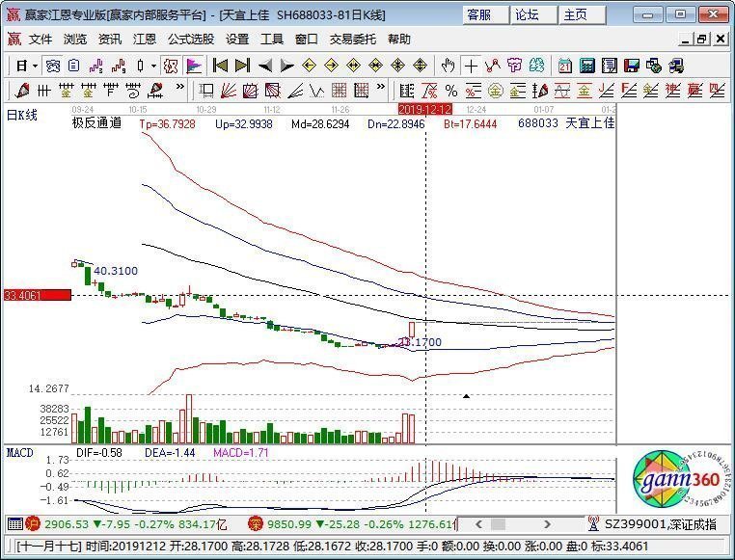Viewport: 735px width, 560px height.
Task: Click the yellow diamond right-arrow icon
Action: pos(331,66)
